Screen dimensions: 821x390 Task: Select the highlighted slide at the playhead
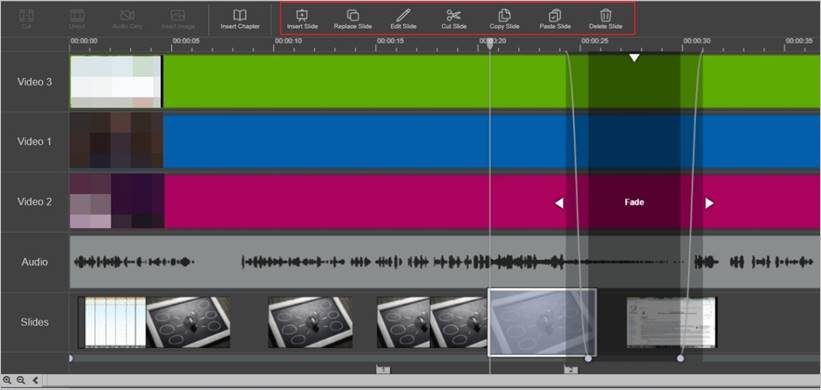pos(542,322)
